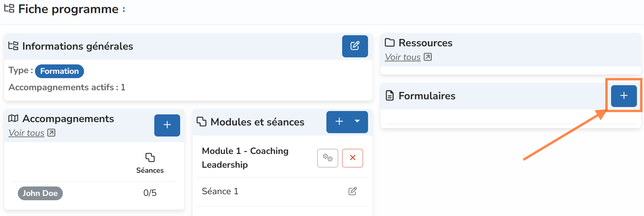Viewport: 644px width, 216px height.
Task: Add a new Formulaire with plus button
Action: coord(623,96)
